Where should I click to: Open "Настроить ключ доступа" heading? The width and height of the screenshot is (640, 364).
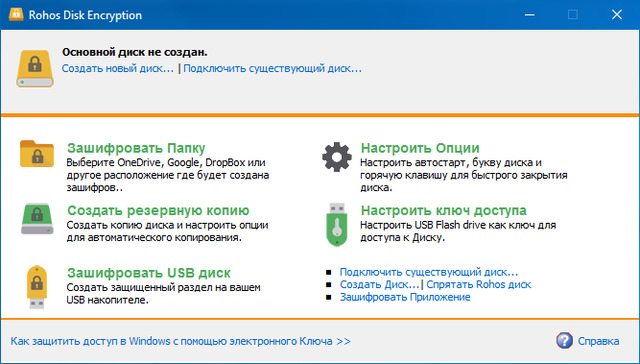(443, 210)
